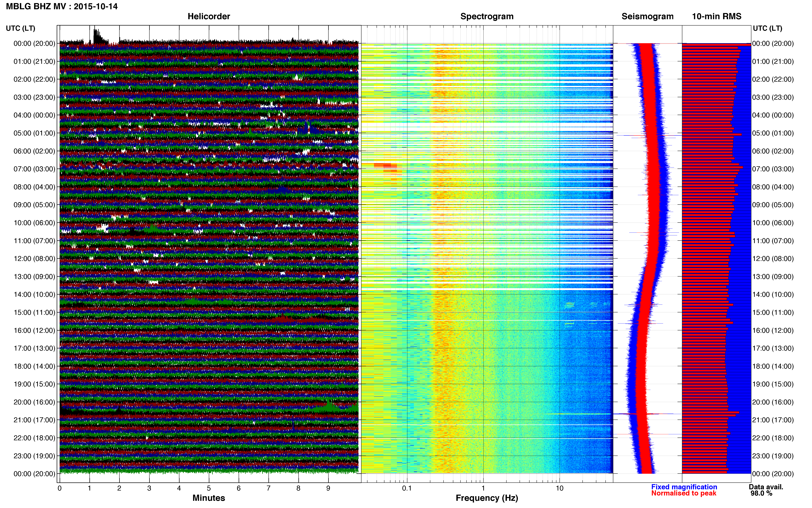
Task: Click the '0.1' frequency tick label
Action: tap(407, 488)
